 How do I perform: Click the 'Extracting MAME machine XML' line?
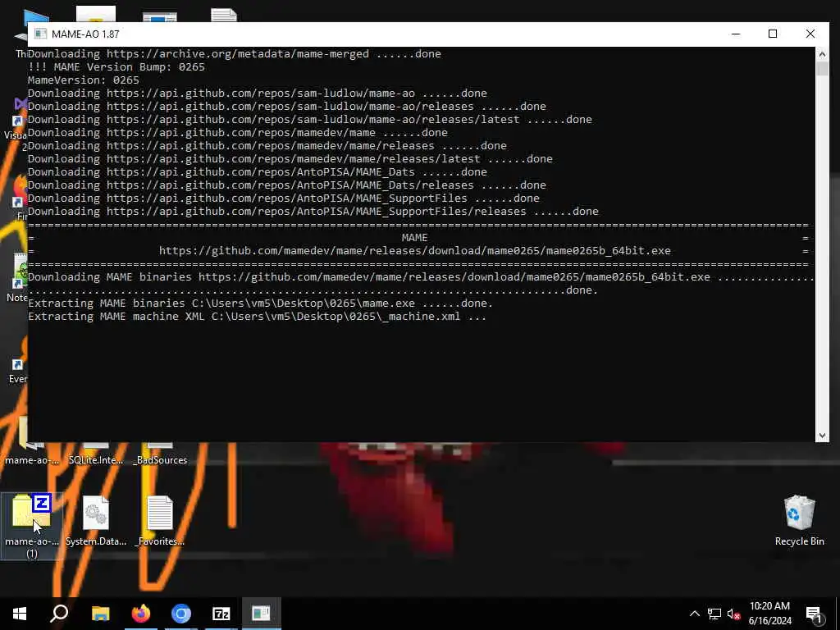pos(257,316)
